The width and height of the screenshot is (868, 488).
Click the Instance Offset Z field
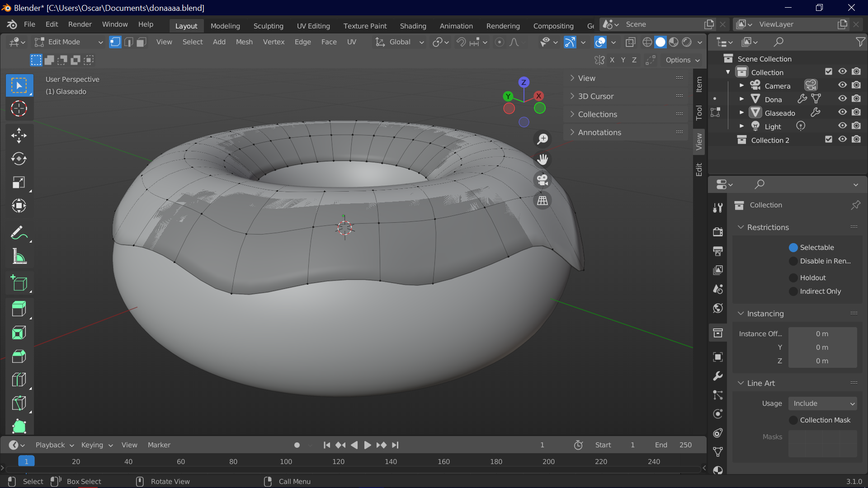(x=822, y=361)
